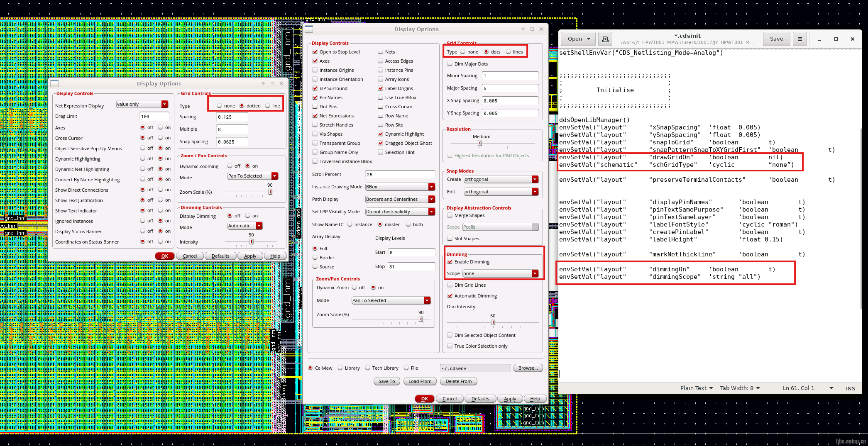Select grid type lines in the large dialog
Image resolution: width=868 pixels, height=446 pixels.
[x=509, y=52]
